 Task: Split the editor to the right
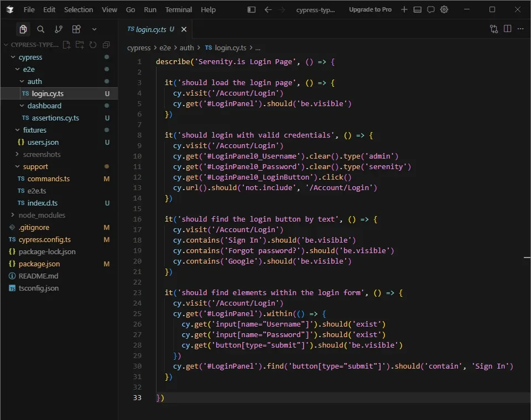[507, 29]
